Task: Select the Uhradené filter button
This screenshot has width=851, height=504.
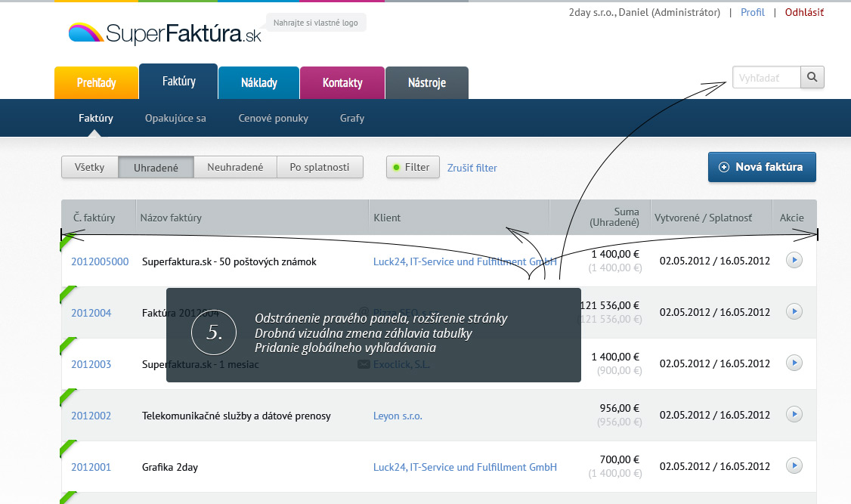Action: 156,167
